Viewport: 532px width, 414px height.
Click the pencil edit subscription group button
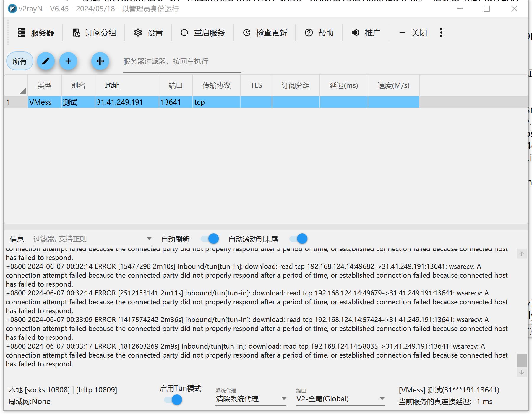46,61
